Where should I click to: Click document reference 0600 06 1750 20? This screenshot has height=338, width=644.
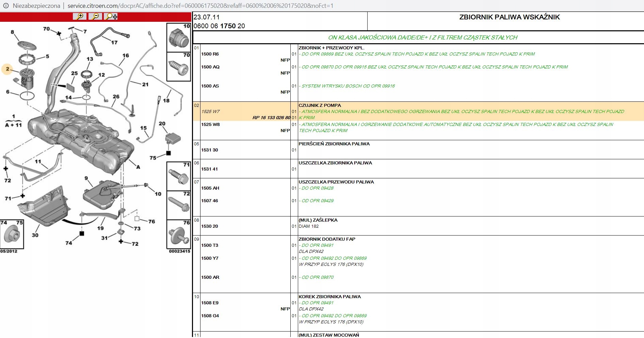tap(219, 26)
